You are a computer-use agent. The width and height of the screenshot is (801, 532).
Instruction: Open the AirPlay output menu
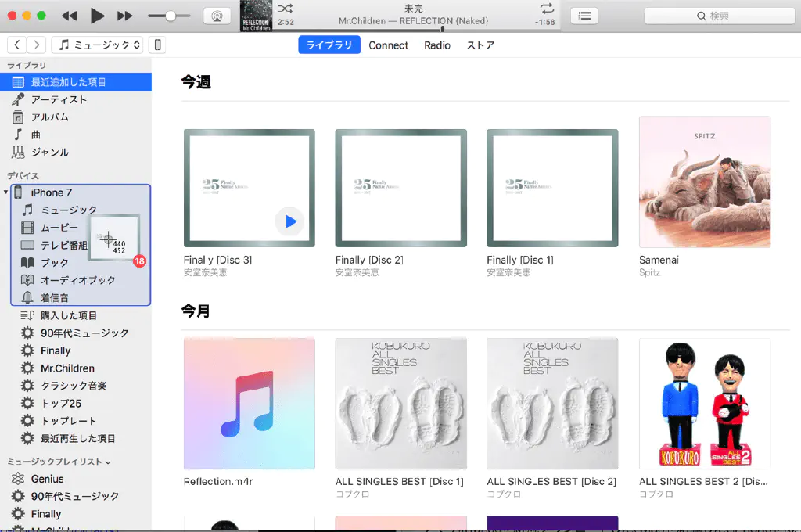pos(217,16)
